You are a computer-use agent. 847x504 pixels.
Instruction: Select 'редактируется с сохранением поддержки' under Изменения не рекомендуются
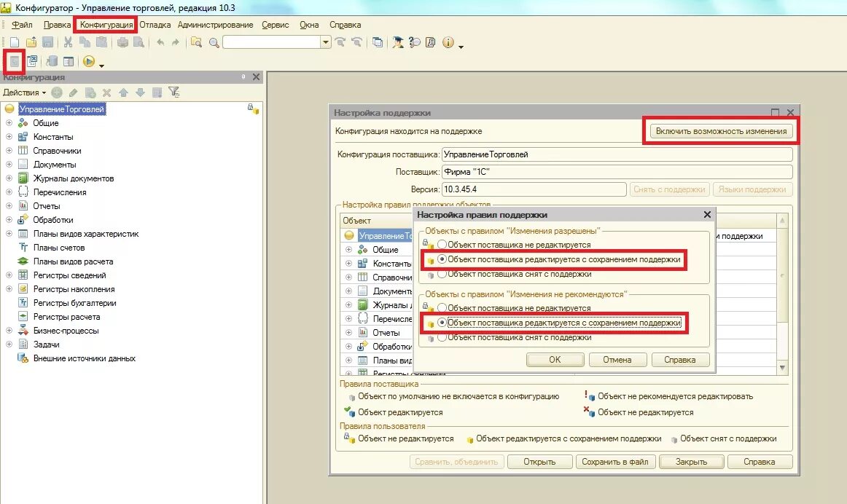click(x=442, y=323)
